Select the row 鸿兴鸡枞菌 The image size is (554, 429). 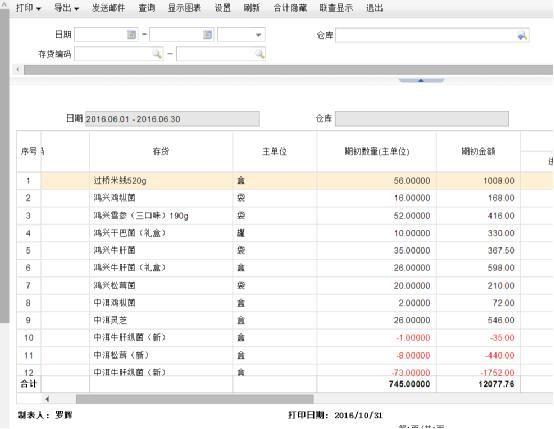pyautogui.click(x=284, y=198)
